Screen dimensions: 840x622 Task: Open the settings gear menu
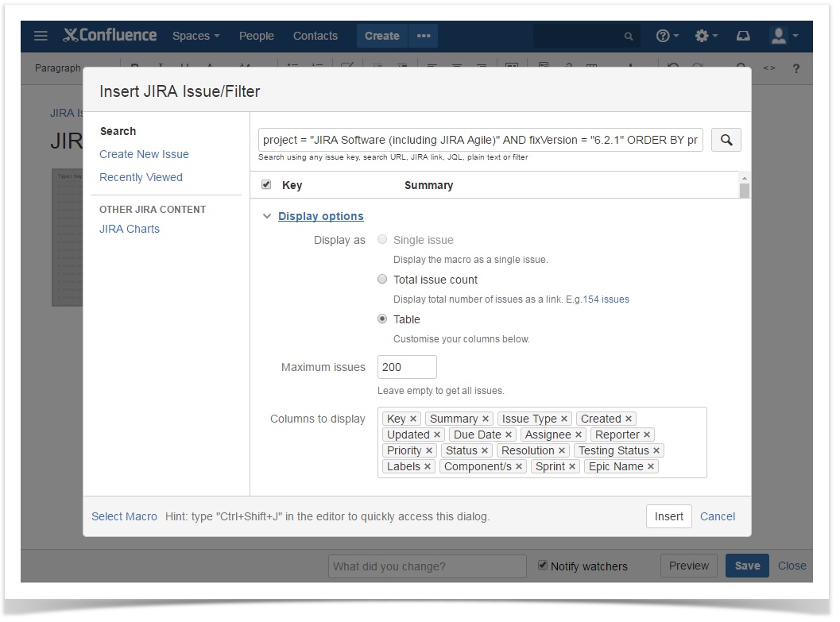pyautogui.click(x=706, y=36)
